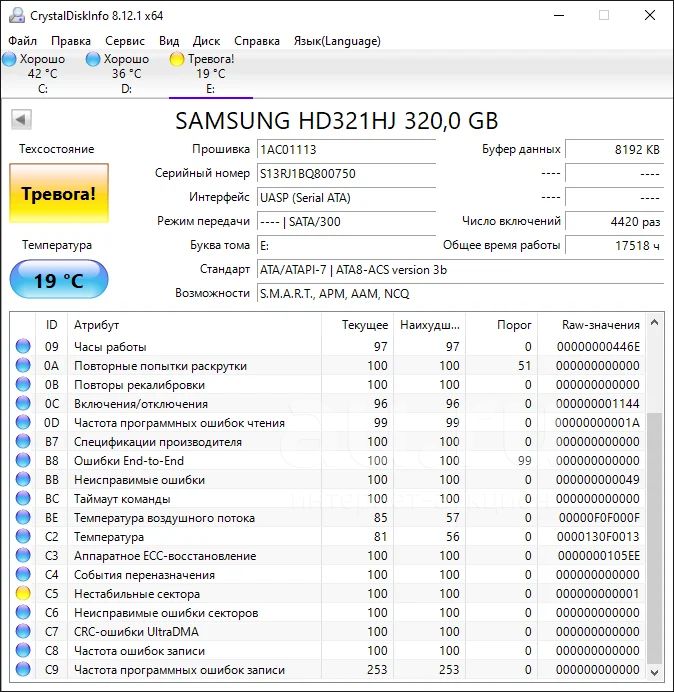Open the Язык(Language) menu
Viewport: 674px width, 692px height.
pyautogui.click(x=337, y=41)
